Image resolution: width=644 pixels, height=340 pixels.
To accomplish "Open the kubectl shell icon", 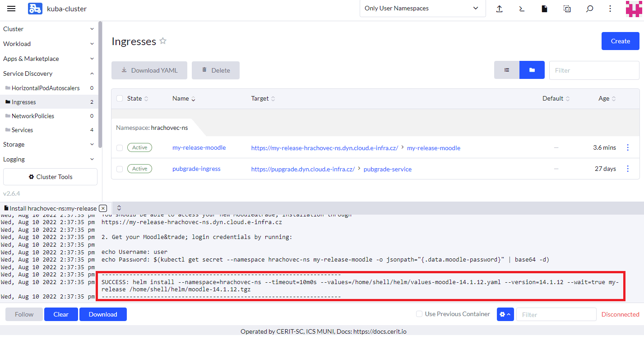I will 522,9.
